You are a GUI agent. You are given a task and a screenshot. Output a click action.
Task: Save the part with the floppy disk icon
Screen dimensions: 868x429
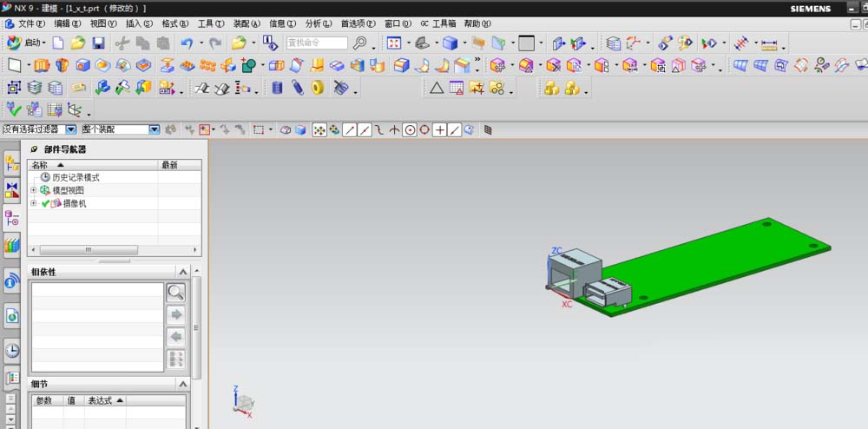[99, 43]
